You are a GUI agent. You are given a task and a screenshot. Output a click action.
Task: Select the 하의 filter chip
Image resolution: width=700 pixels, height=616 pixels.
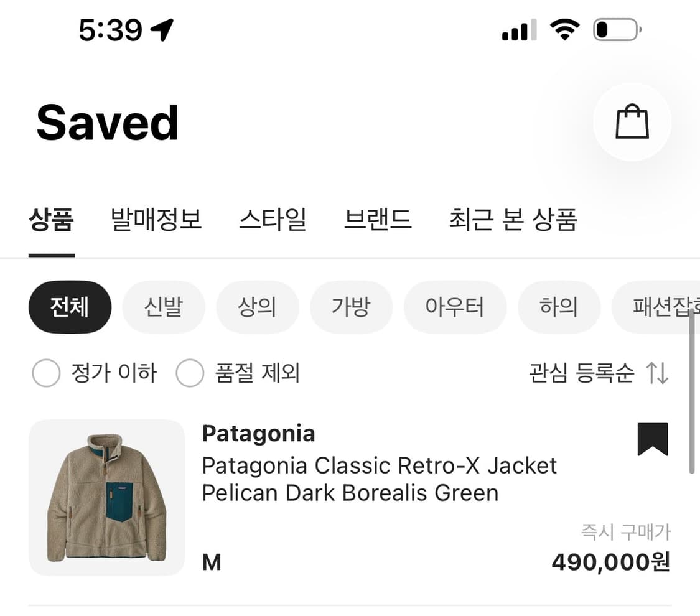[559, 307]
